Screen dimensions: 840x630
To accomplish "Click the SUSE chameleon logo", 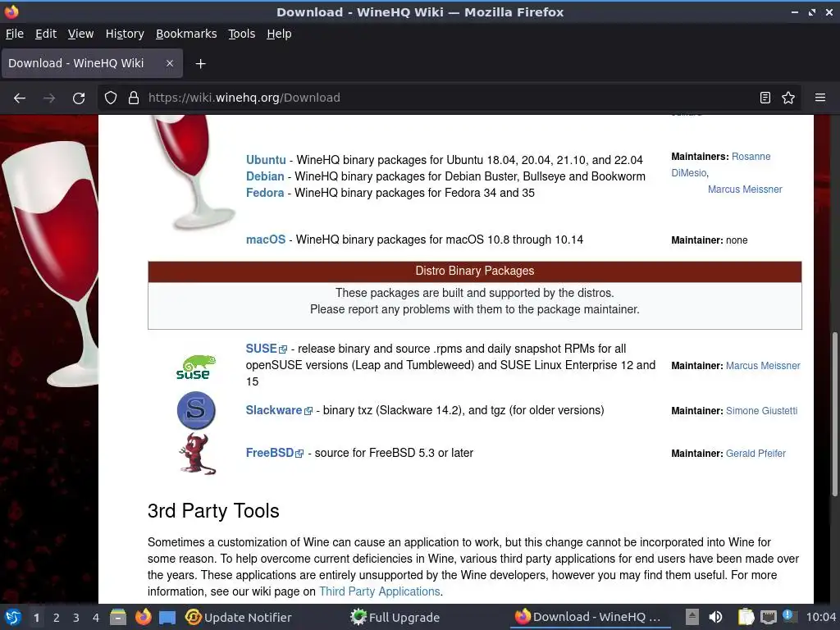I will pos(196,367).
